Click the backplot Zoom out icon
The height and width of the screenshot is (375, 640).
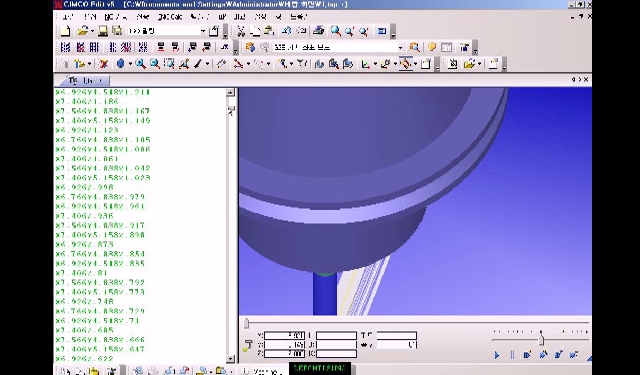[x=154, y=64]
